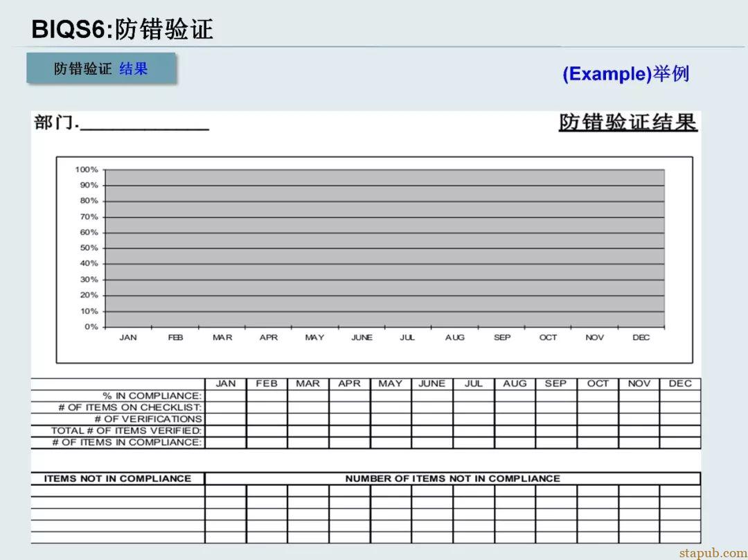Screen dimensions: 748x560
Task: Select the JAN cell in '% IN COMPLIANCE' row
Action: point(226,395)
